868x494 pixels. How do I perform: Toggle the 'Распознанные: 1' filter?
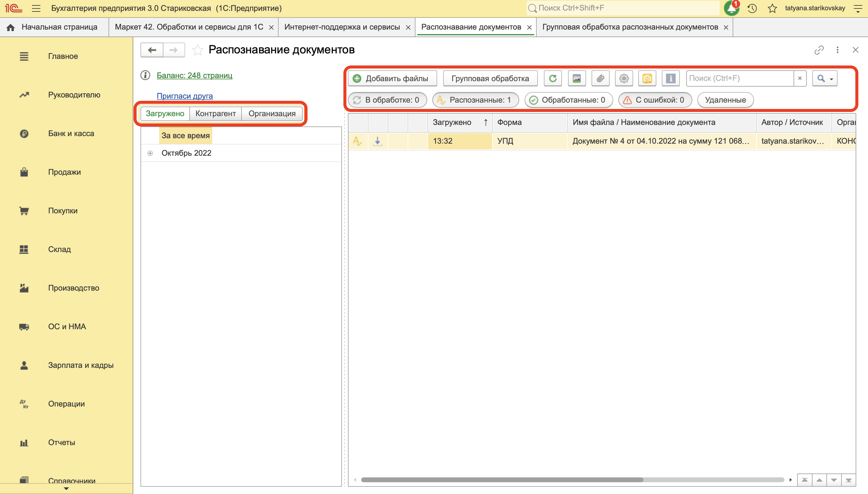click(475, 100)
